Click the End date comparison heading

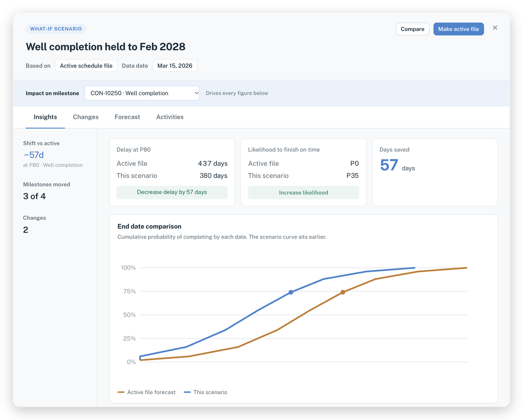click(x=149, y=226)
